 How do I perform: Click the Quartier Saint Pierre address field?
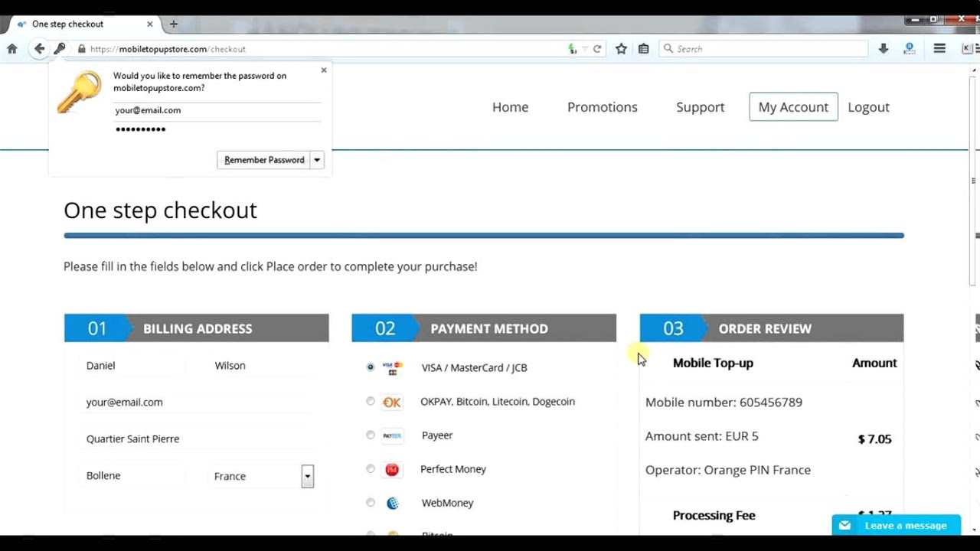click(197, 439)
